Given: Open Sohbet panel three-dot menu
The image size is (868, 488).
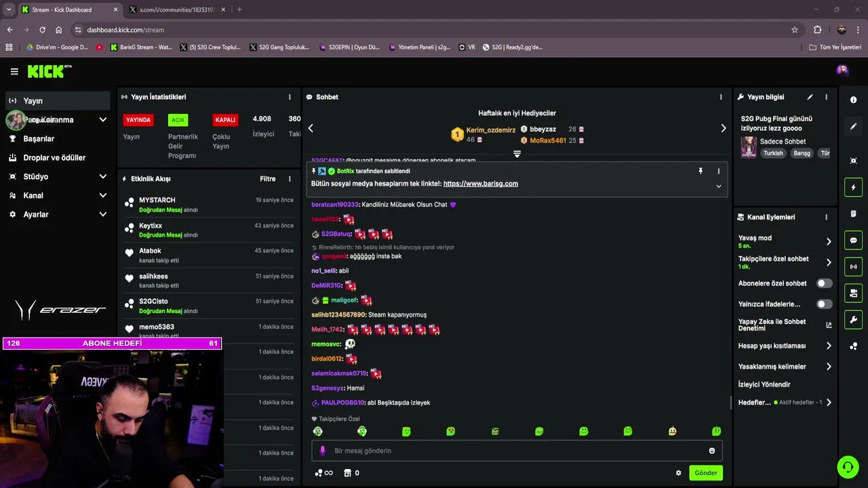Looking at the screenshot, I should (x=721, y=97).
